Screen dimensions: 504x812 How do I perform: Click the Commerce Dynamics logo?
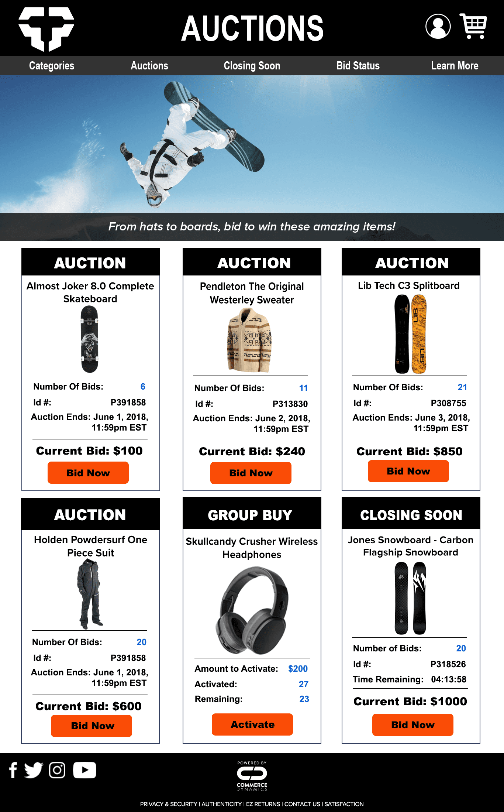point(252,776)
